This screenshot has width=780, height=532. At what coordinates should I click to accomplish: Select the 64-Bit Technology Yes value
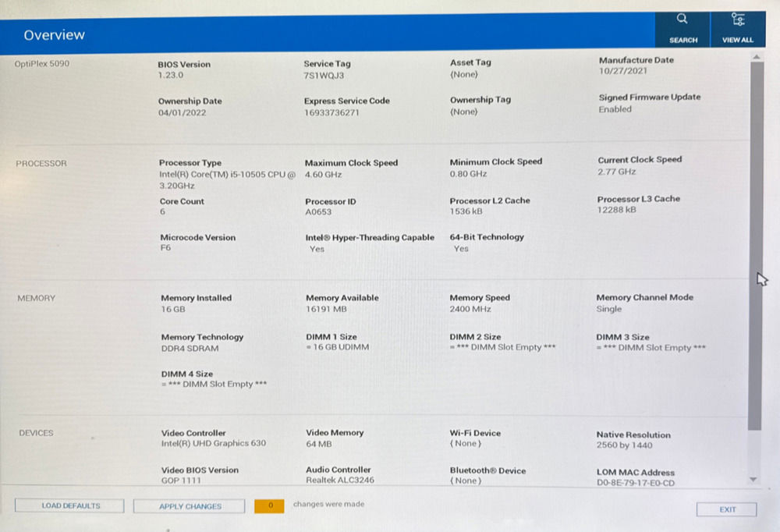click(x=461, y=248)
